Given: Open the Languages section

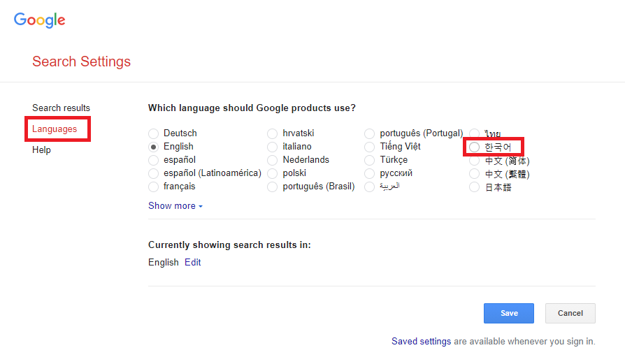Looking at the screenshot, I should tap(55, 129).
